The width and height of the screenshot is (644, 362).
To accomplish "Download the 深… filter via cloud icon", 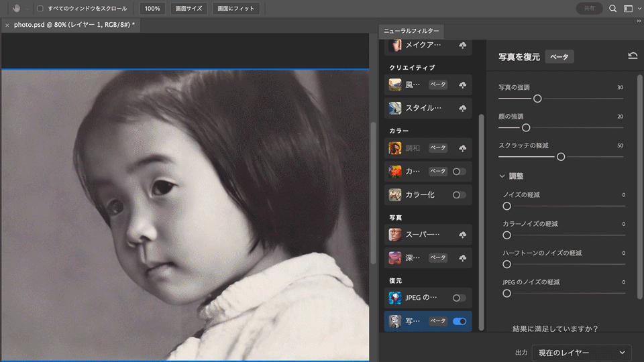I will 462,258.
